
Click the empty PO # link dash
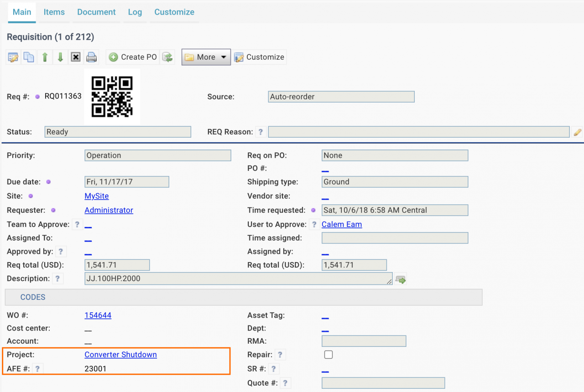[325, 170]
